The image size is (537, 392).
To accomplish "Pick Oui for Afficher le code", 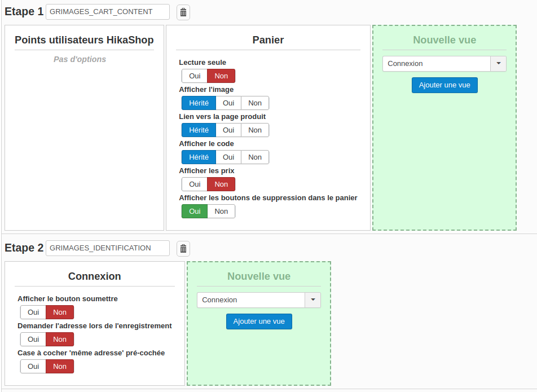I will tap(228, 157).
